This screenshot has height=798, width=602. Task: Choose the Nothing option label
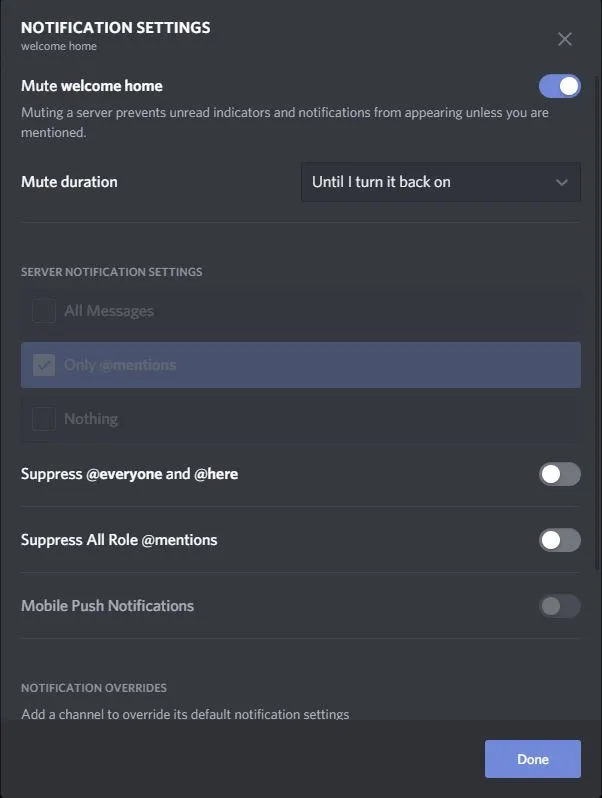point(91,419)
